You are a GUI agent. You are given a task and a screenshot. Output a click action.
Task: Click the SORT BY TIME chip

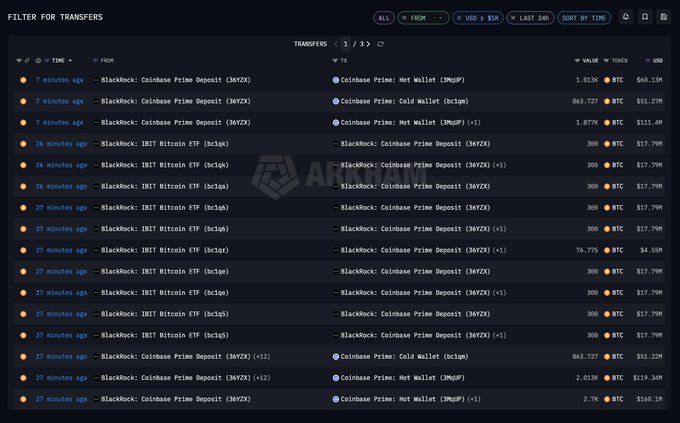coord(584,18)
